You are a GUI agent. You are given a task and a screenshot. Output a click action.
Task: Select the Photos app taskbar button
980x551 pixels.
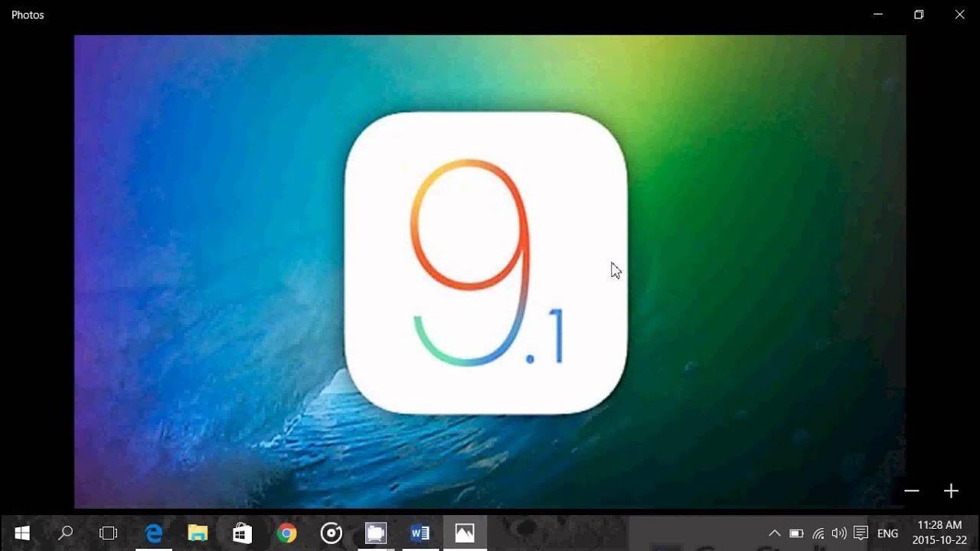pos(465,533)
